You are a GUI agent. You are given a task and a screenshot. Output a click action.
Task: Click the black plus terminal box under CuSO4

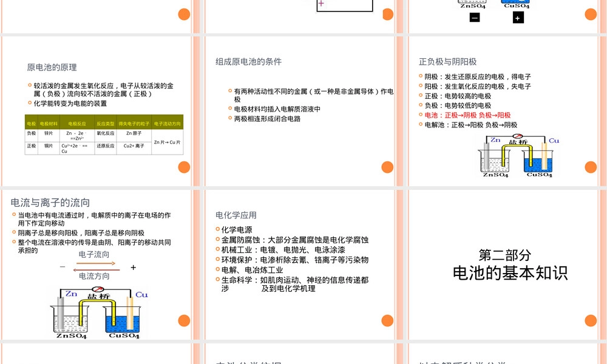pos(518,18)
